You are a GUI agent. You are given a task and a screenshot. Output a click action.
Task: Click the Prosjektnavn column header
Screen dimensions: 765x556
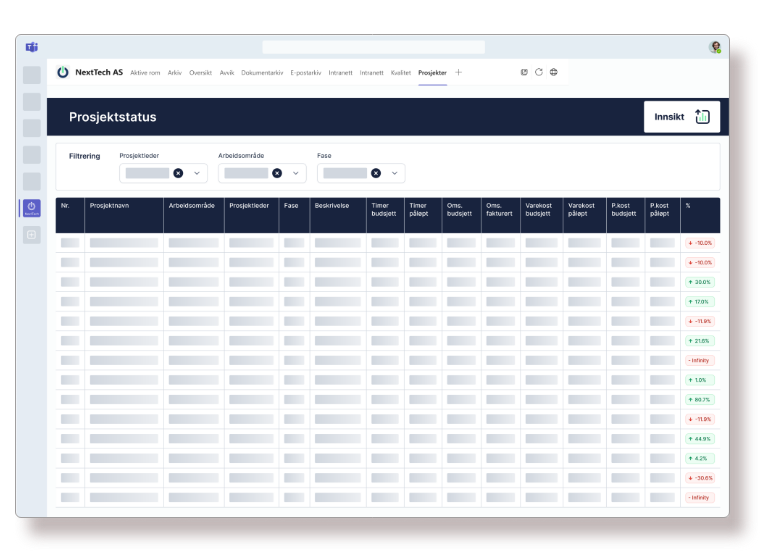point(109,205)
